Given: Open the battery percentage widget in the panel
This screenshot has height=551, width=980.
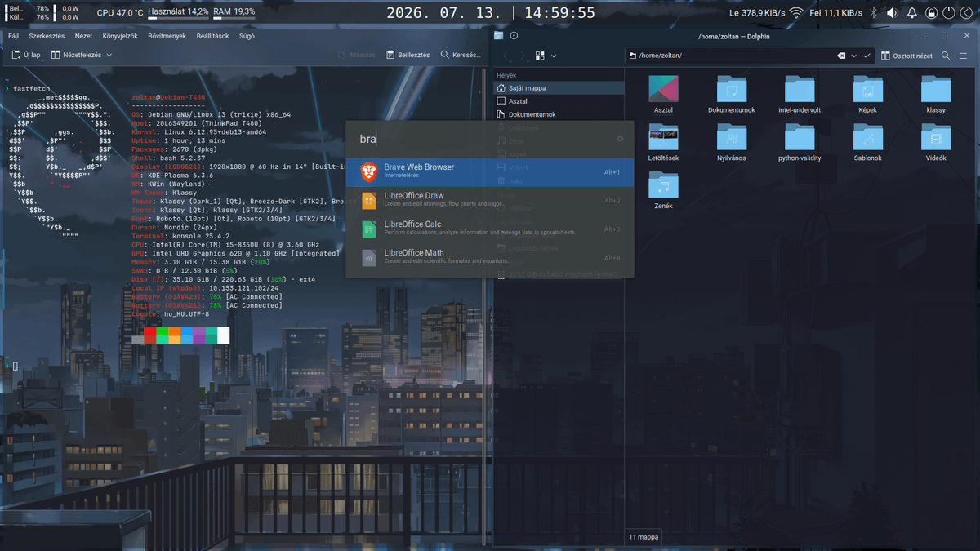Looking at the screenshot, I should pyautogui.click(x=29, y=12).
